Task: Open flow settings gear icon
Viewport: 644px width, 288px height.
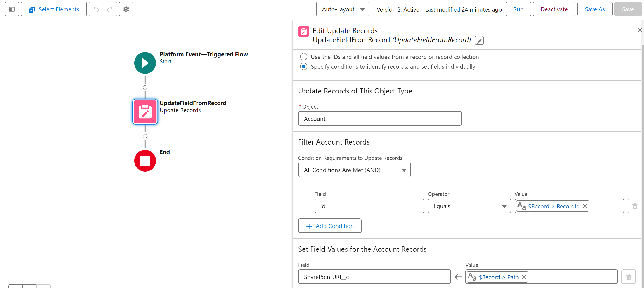Action: coord(126,9)
